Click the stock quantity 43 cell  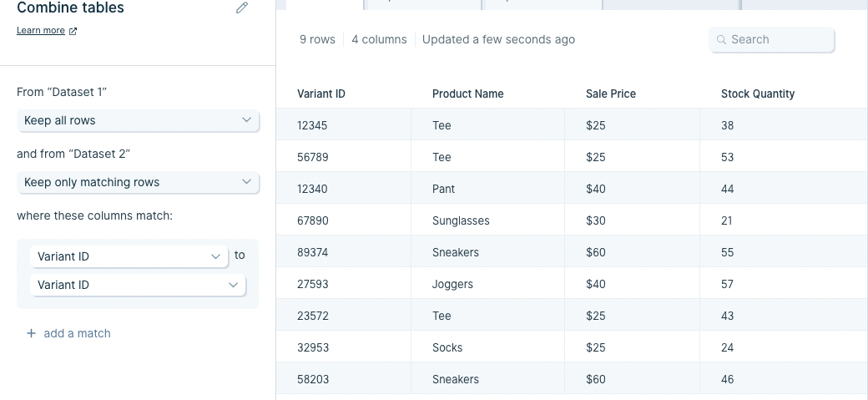pyautogui.click(x=784, y=316)
